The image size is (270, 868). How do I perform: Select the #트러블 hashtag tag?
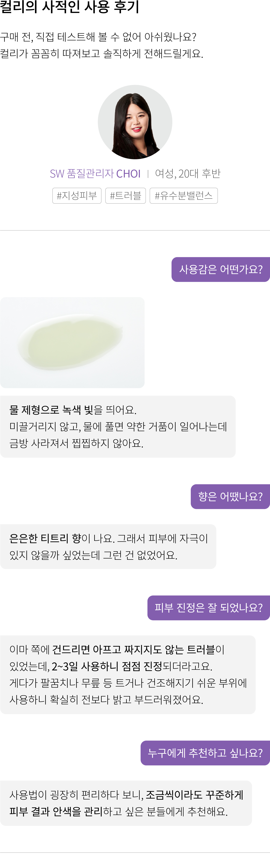126,196
